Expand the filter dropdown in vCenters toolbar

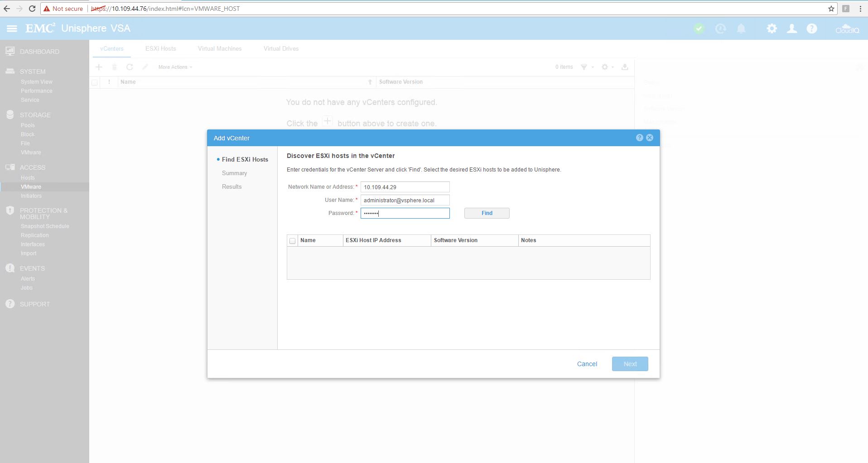click(587, 67)
